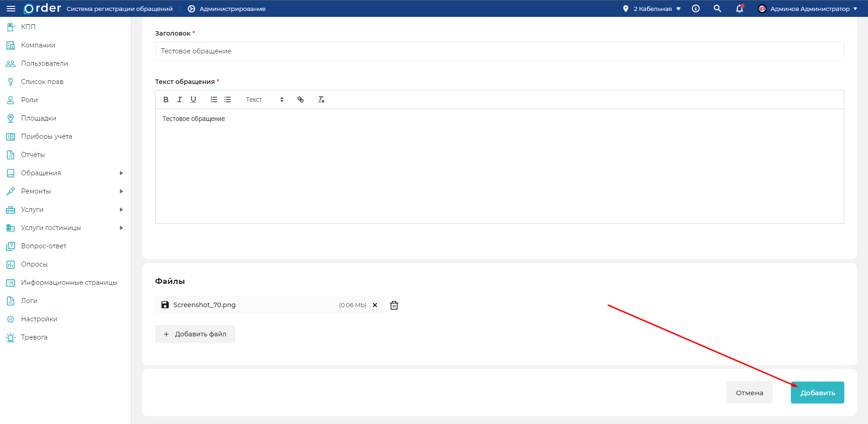Viewport: 868px width, 424px height.
Task: Remove Screenshot_70.png using the X
Action: click(x=375, y=305)
